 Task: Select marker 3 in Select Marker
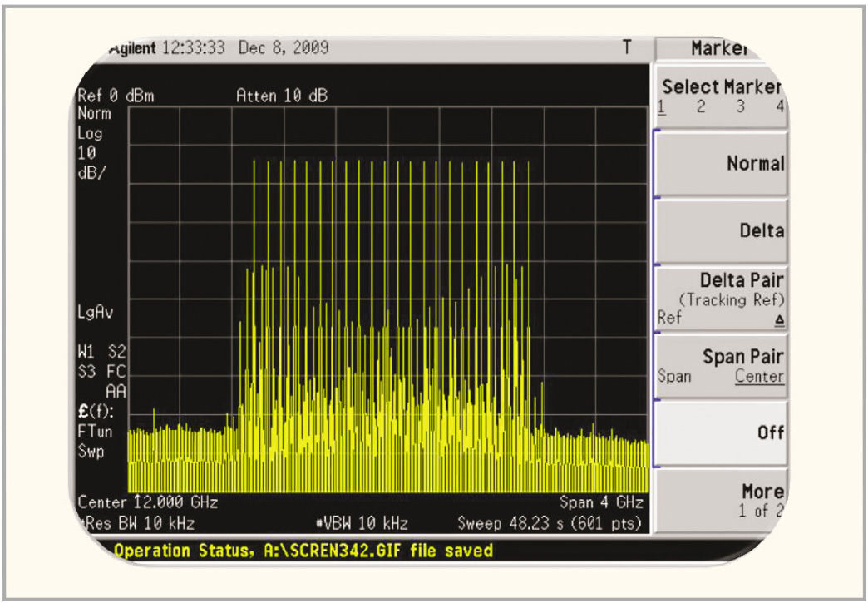(740, 106)
